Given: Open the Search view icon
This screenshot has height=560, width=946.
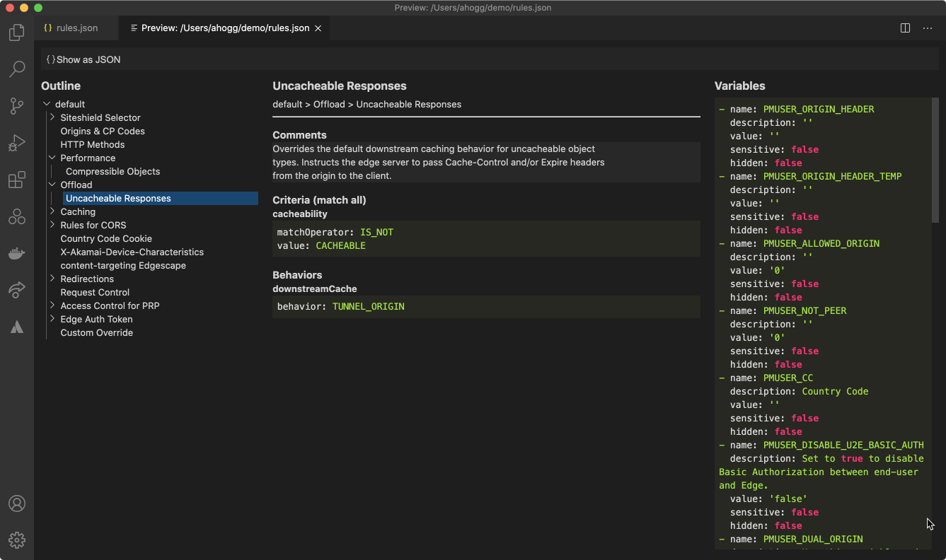Looking at the screenshot, I should [x=17, y=69].
